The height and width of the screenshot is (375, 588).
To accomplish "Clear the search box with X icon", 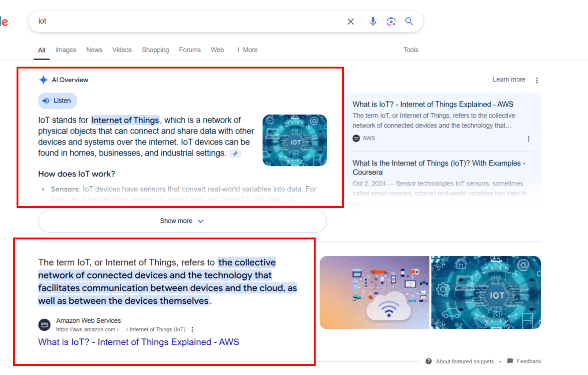I will click(x=350, y=22).
